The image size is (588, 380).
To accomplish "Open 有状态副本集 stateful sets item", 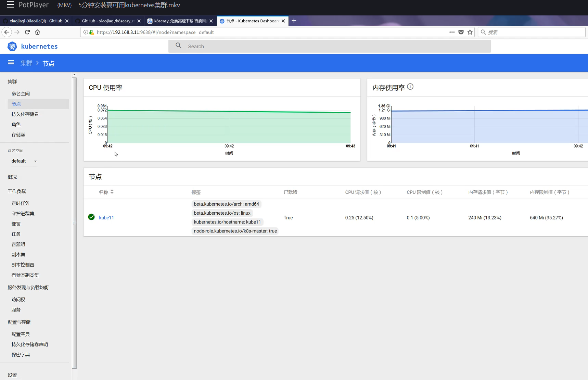I will [x=25, y=275].
